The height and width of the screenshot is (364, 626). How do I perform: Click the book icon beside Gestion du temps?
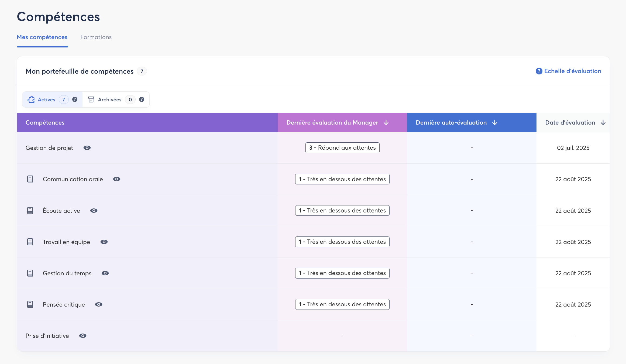pos(30,273)
